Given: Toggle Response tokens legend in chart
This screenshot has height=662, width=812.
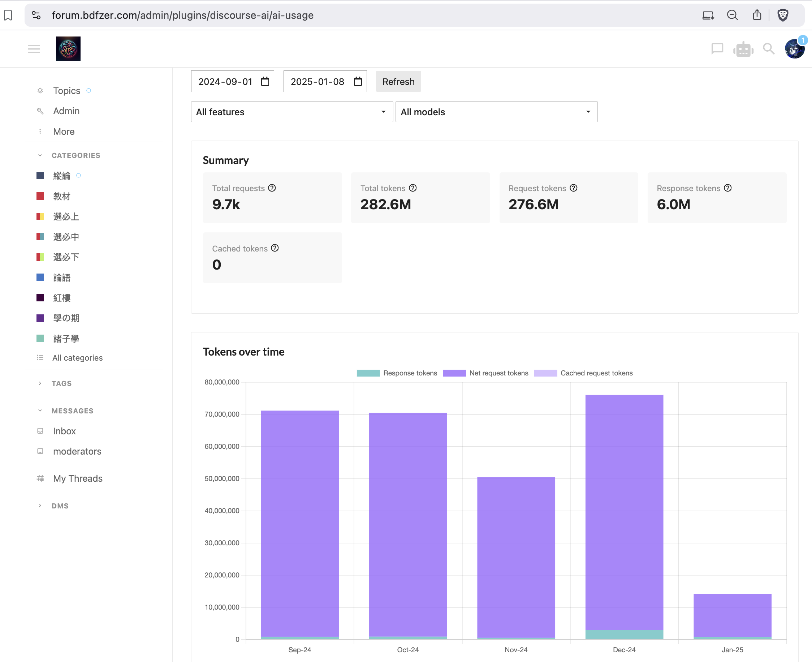Looking at the screenshot, I should coord(397,373).
